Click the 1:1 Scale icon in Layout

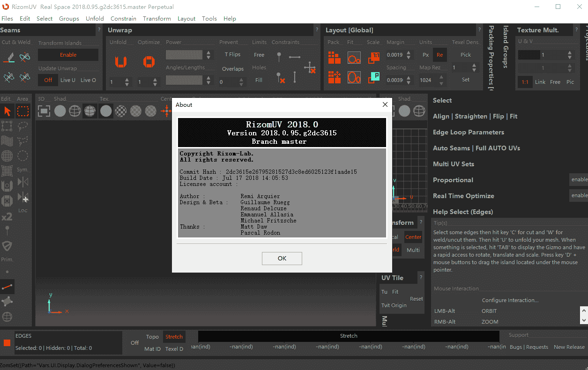click(373, 58)
